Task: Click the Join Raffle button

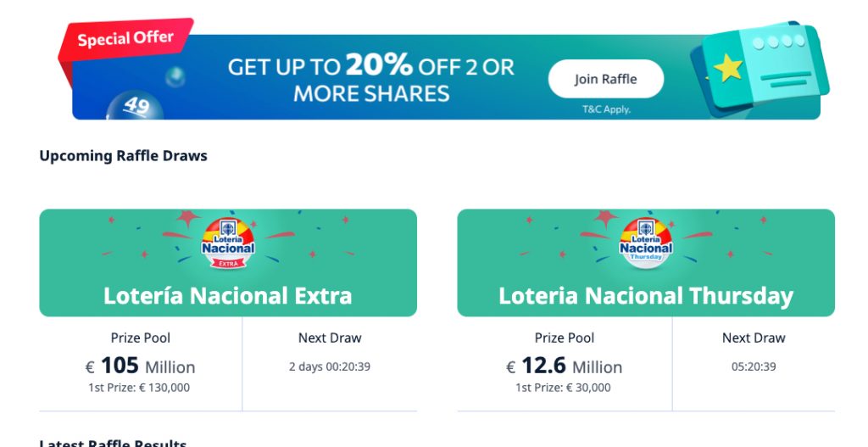Action: pos(605,79)
